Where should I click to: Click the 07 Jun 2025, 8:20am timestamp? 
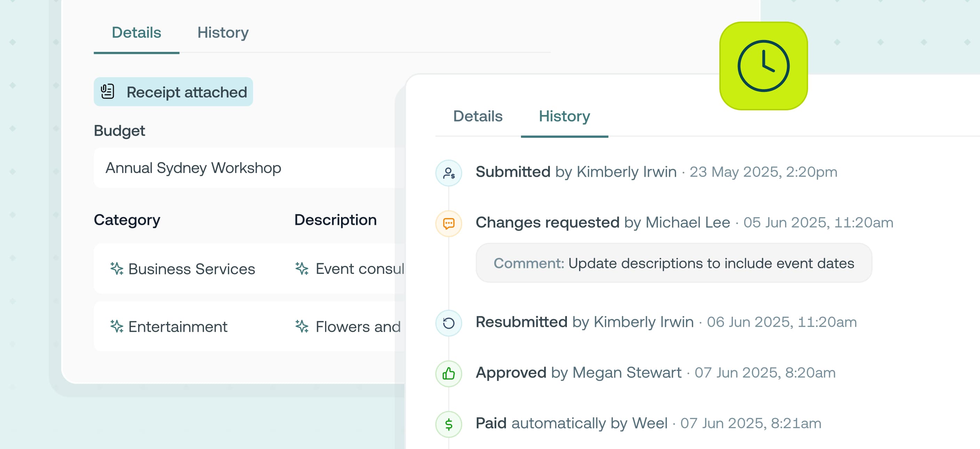(765, 373)
